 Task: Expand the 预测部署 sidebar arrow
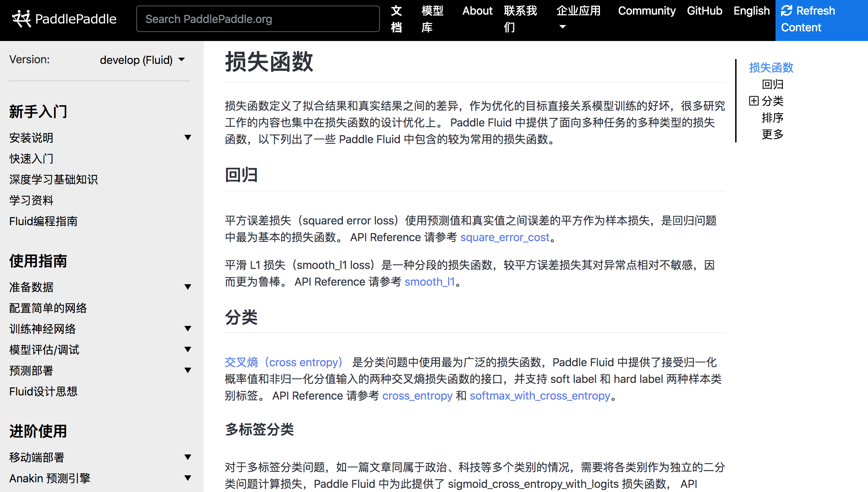pyautogui.click(x=188, y=370)
